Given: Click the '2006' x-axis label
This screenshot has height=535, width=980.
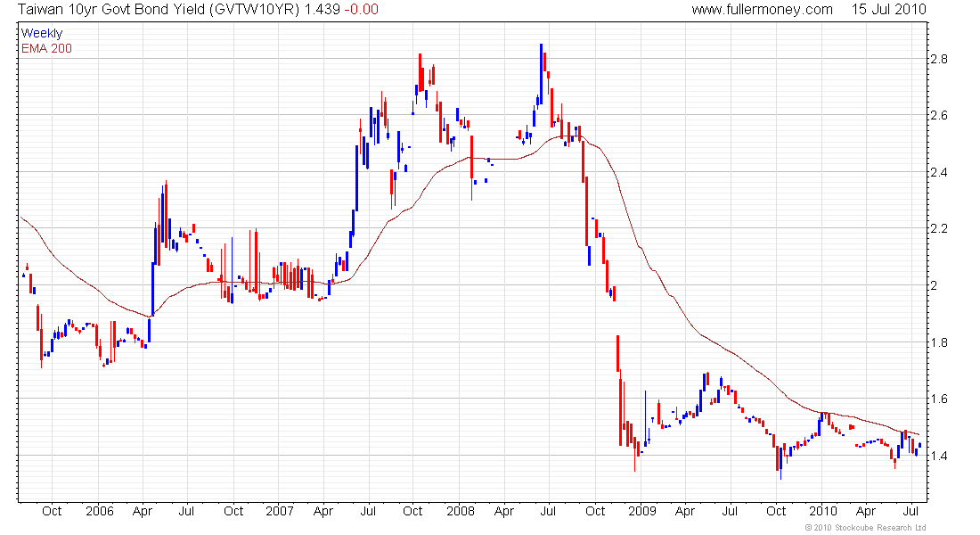Looking at the screenshot, I should 100,511.
